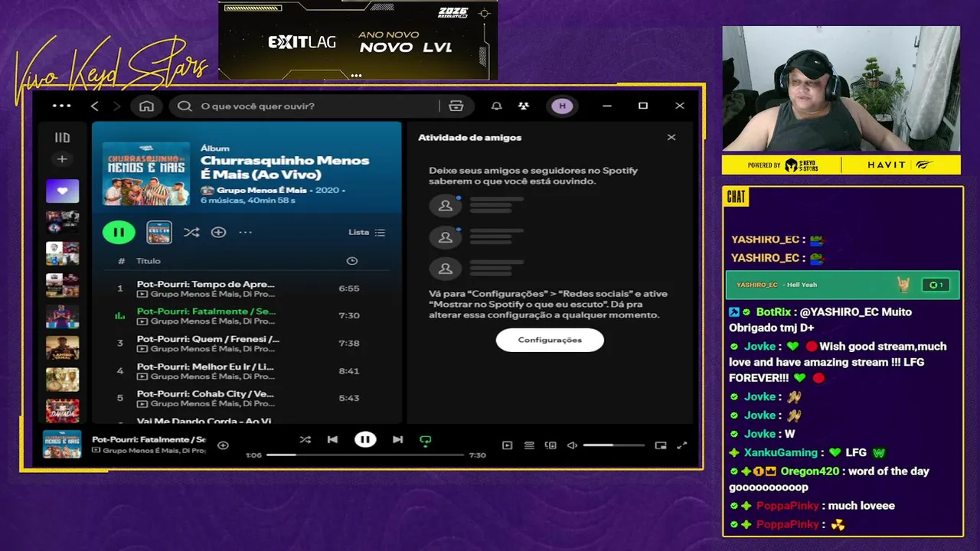Go forward with the right arrow
Screen dimensions: 980x551
[117, 106]
